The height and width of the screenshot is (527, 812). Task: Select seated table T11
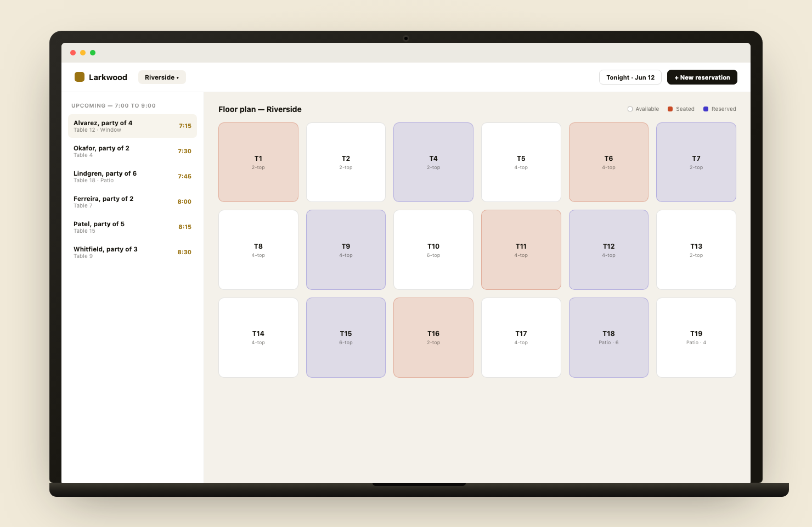pos(521,250)
